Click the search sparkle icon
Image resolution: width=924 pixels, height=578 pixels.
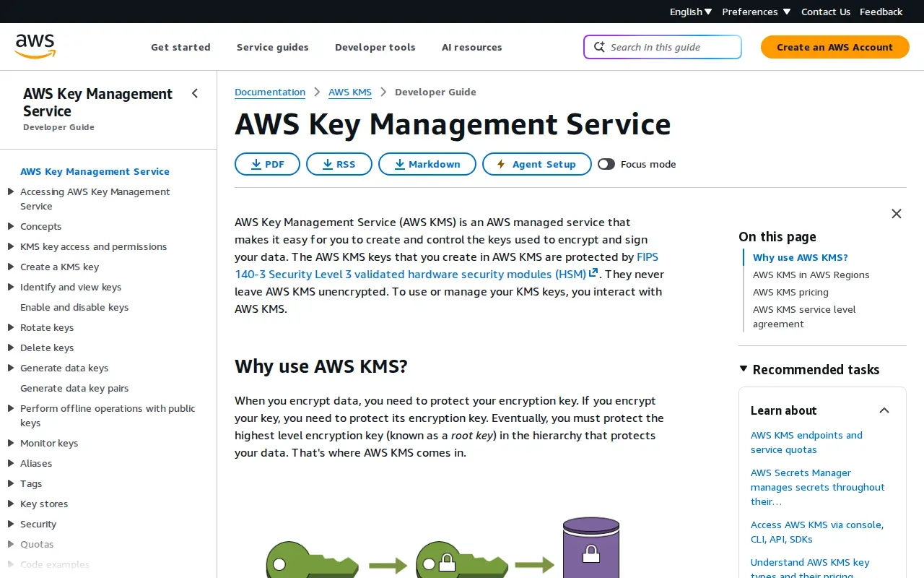pos(599,47)
